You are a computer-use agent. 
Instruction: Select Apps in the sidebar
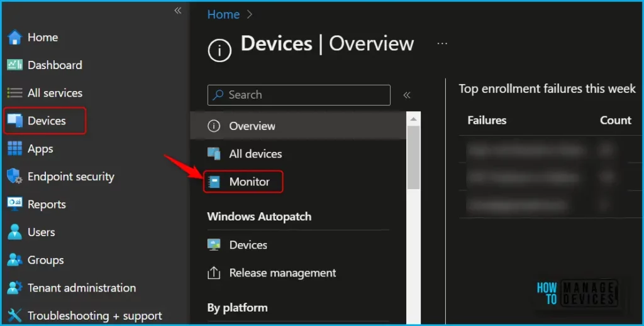click(x=40, y=148)
